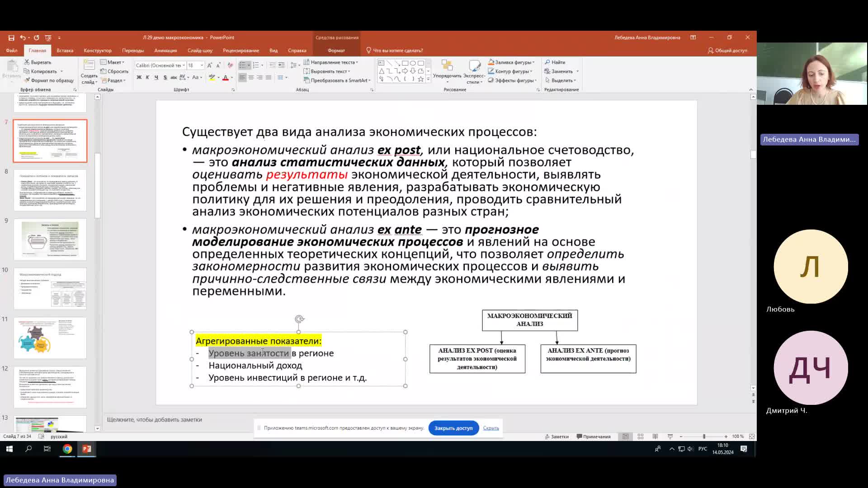The height and width of the screenshot is (488, 868).
Task: Open font color picker (red A)
Action: pyautogui.click(x=226, y=78)
